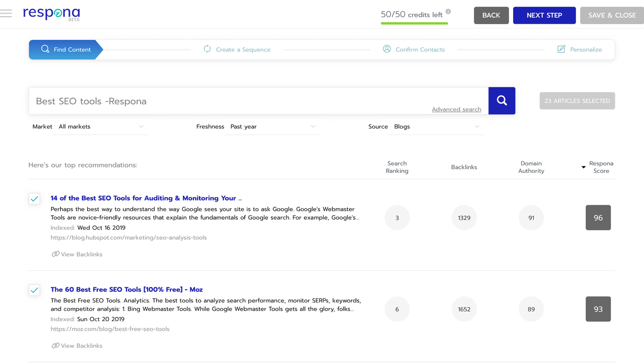Open the Source Blogs dropdown
The image size is (644, 363).
[436, 127]
